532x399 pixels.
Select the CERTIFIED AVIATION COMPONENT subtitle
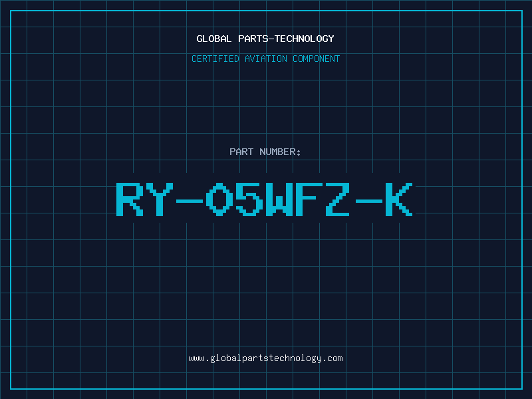click(x=265, y=59)
